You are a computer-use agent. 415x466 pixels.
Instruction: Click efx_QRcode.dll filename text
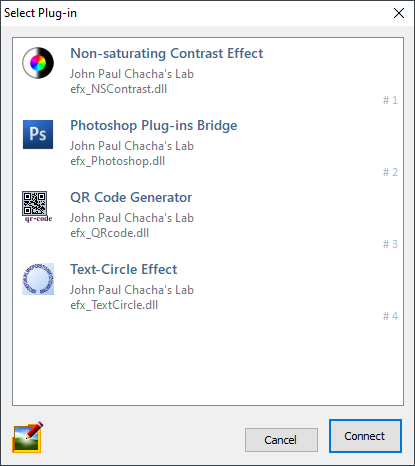pyautogui.click(x=110, y=233)
